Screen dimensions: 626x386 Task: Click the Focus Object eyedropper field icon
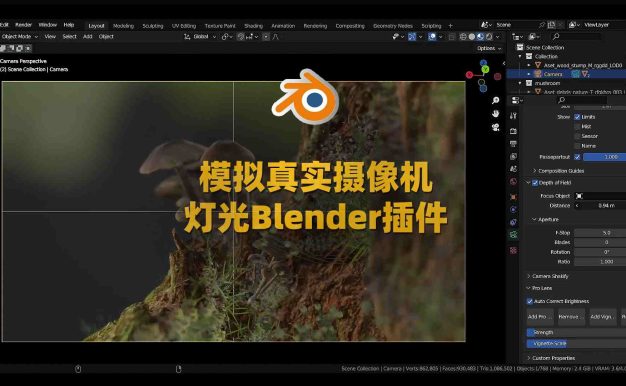point(579,196)
